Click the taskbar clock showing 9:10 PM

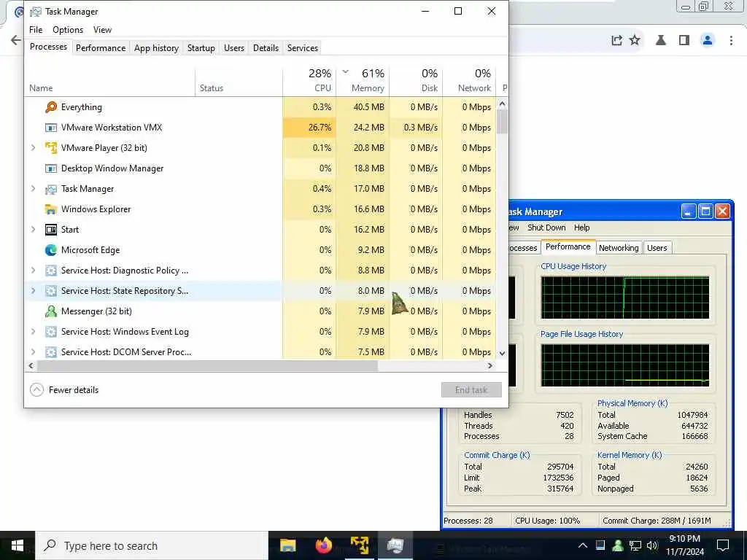tap(684, 545)
